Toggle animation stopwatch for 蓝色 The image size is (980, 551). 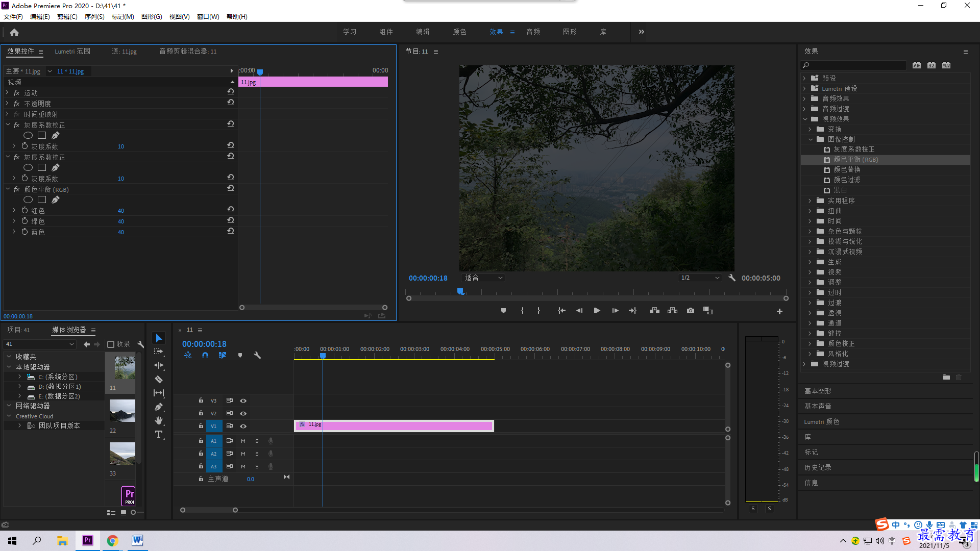(24, 232)
